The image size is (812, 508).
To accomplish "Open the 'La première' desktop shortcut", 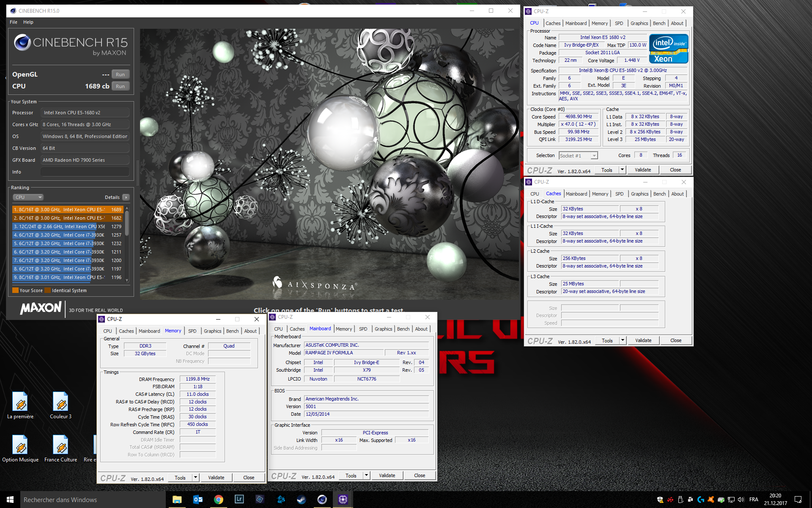I will click(20, 405).
